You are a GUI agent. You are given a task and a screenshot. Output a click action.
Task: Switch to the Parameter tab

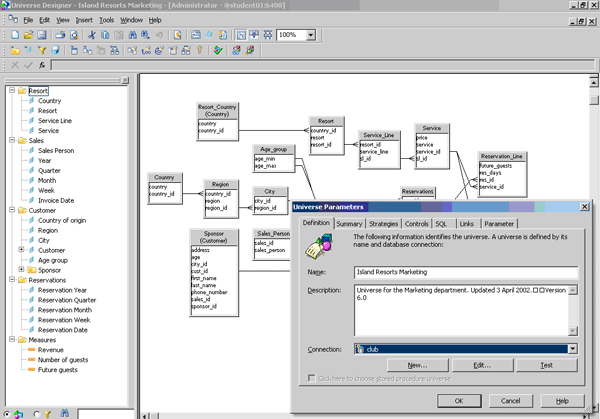[499, 224]
